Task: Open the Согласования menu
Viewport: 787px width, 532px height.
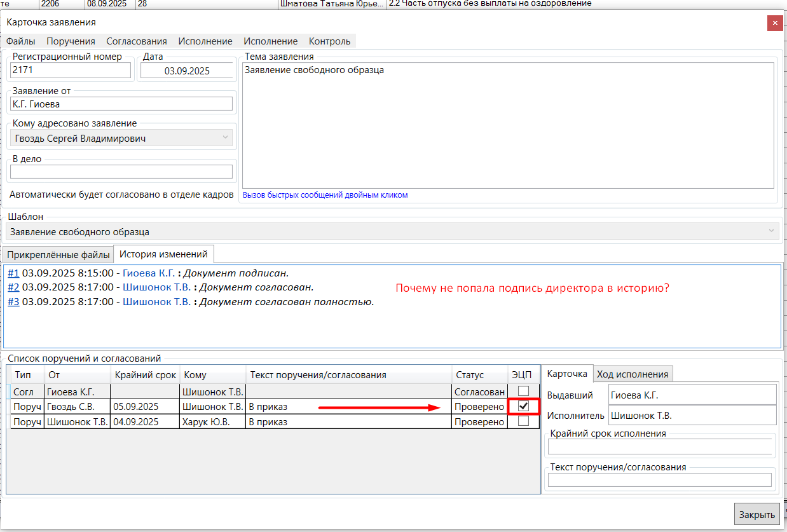Action: pos(136,41)
